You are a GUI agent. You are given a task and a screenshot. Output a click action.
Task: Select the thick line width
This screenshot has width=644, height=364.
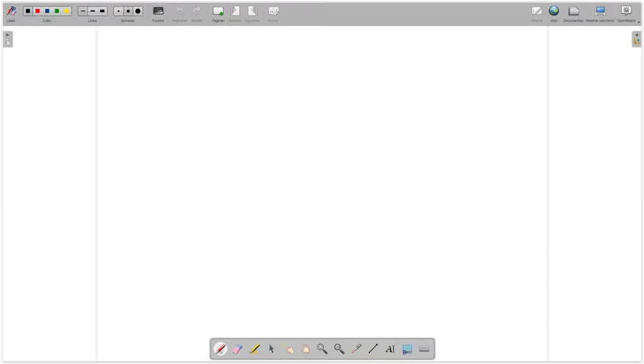pos(102,11)
